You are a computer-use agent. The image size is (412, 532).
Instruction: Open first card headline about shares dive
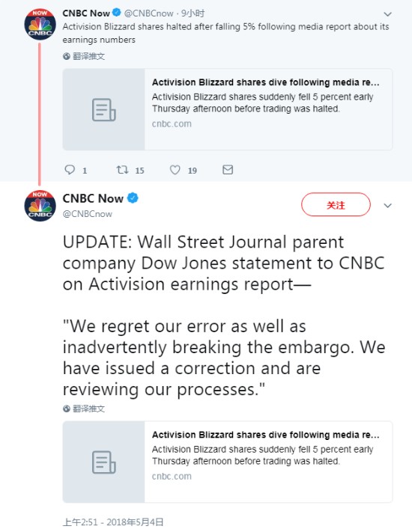[266, 82]
